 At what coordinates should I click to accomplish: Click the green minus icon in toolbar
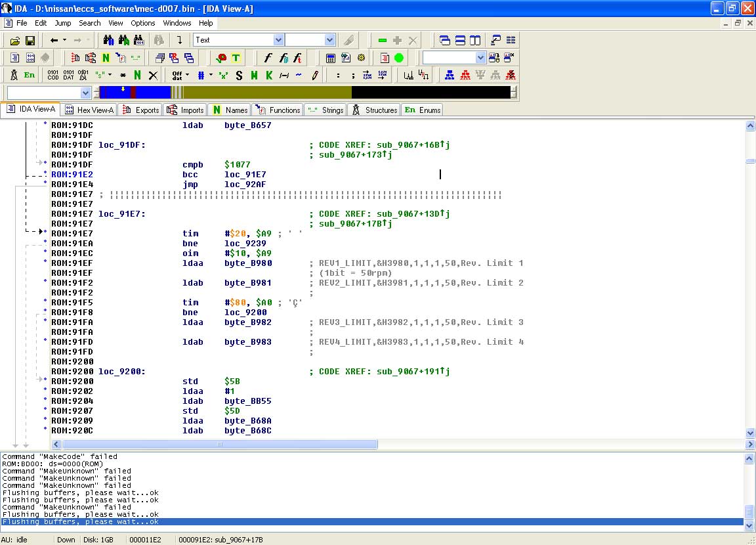[383, 40]
